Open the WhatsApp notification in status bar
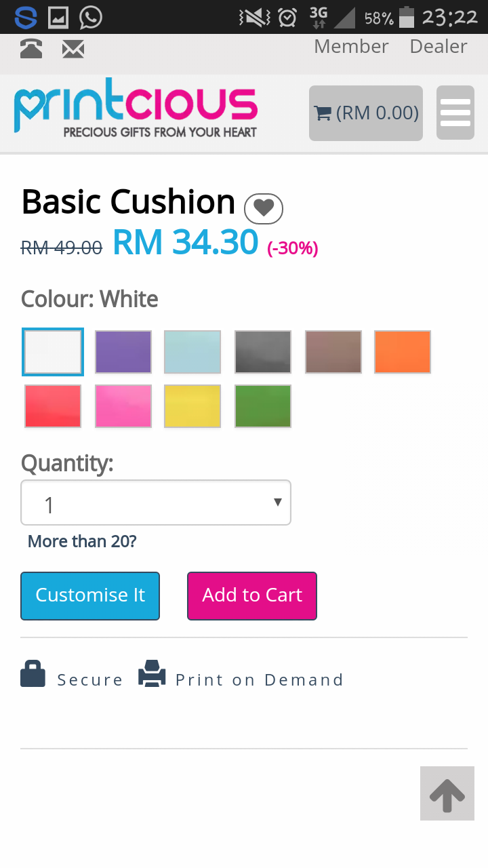Viewport: 488px width, 868px height. pyautogui.click(x=91, y=18)
